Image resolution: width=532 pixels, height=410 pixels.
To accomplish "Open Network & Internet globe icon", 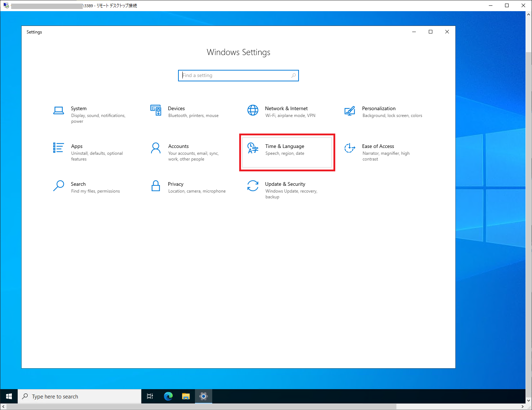I will tap(253, 110).
